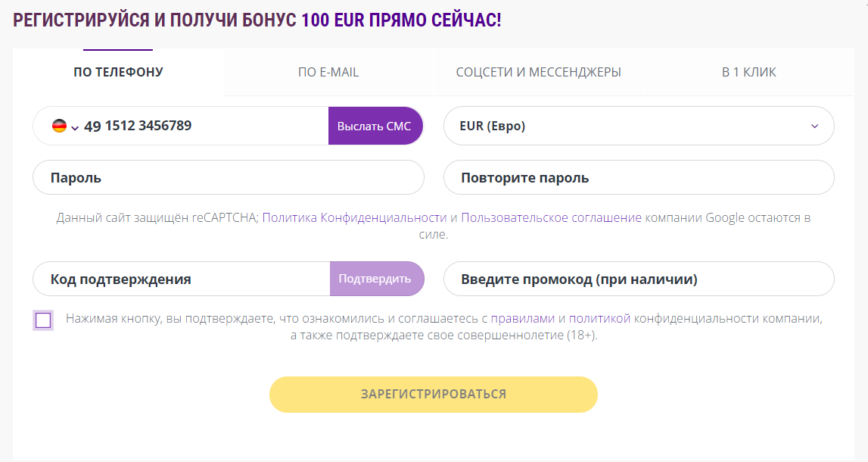This screenshot has width=868, height=462.
Task: Tick the rules agreement checkbox
Action: click(43, 320)
